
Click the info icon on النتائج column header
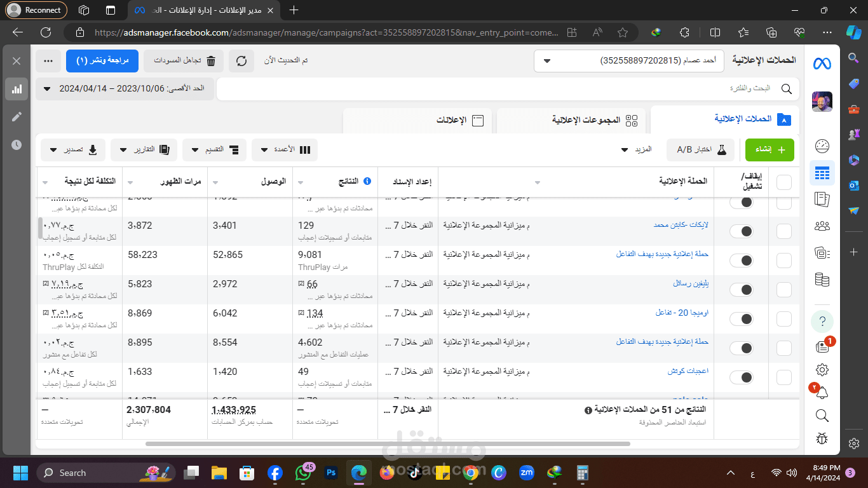coord(367,182)
